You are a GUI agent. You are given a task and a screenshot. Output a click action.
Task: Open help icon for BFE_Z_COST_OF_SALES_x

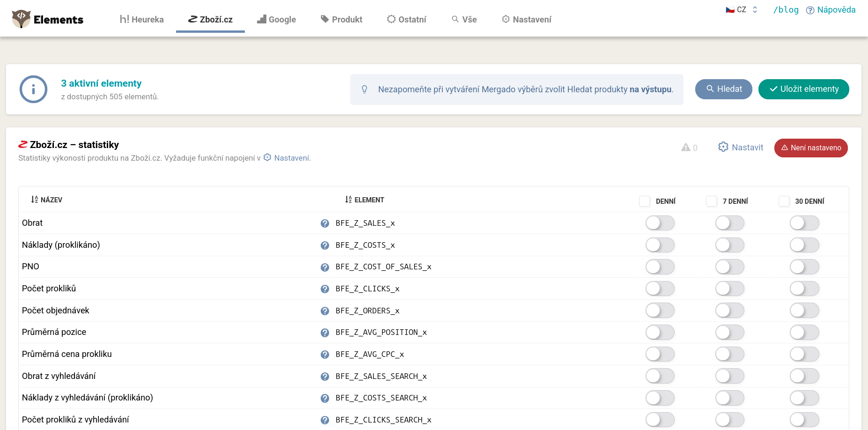tap(325, 267)
